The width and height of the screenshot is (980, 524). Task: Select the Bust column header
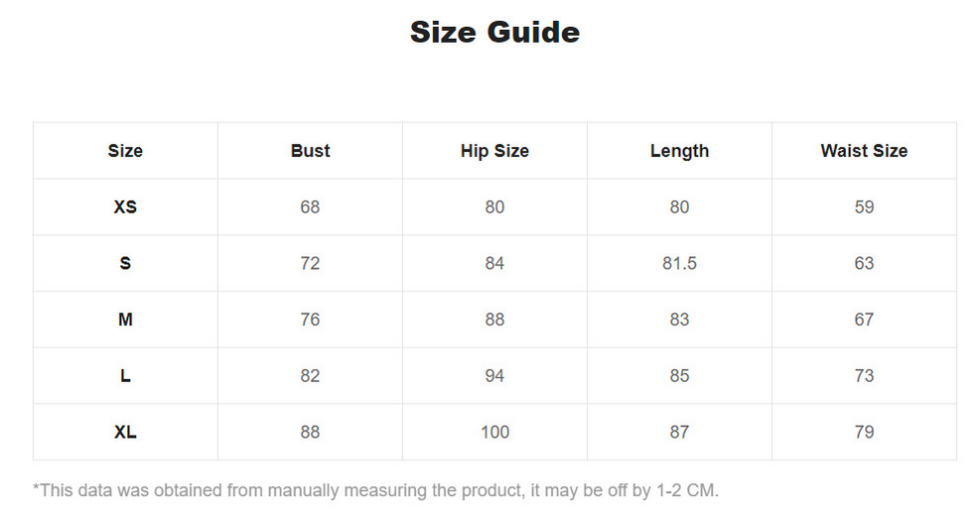[x=310, y=151]
